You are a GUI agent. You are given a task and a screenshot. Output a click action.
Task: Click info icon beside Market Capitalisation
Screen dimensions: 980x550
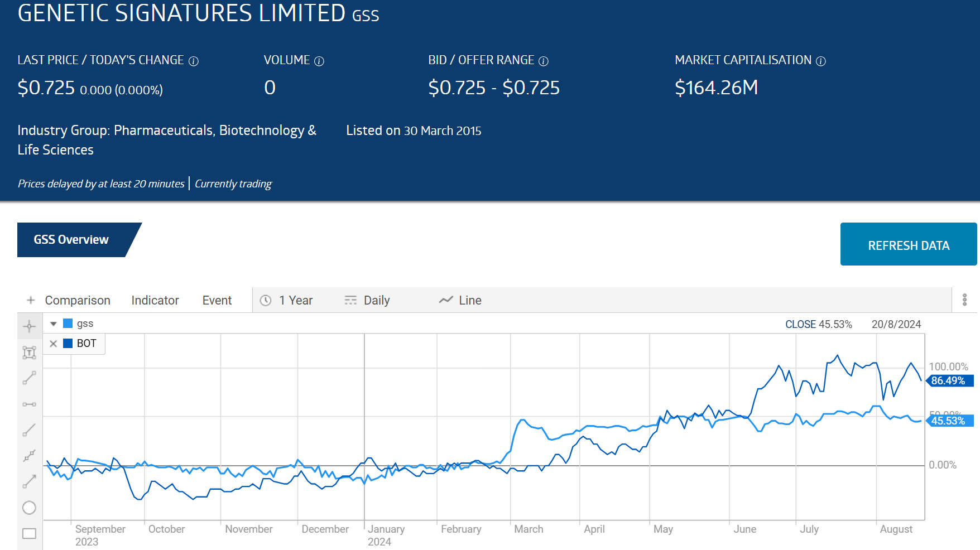821,61
